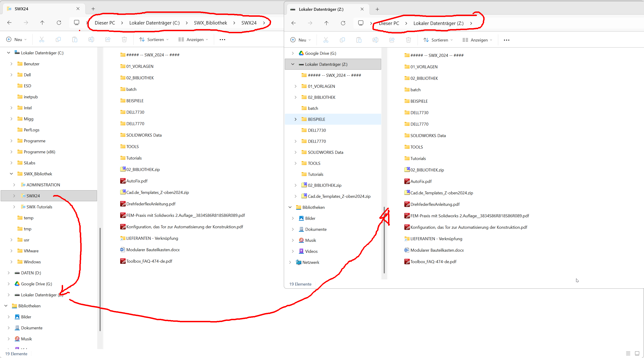Click Dieser PC in right breadcrumb
The width and height of the screenshot is (644, 358).
(389, 23)
